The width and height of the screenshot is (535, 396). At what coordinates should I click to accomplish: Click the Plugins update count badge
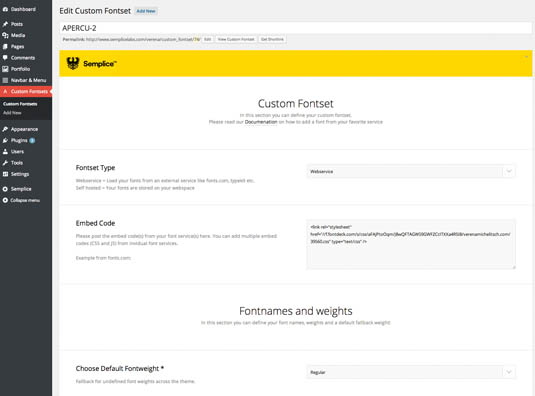pyautogui.click(x=32, y=141)
